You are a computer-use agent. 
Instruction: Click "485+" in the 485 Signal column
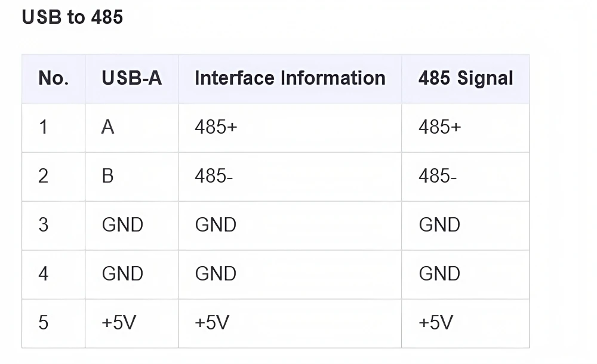coord(440,127)
